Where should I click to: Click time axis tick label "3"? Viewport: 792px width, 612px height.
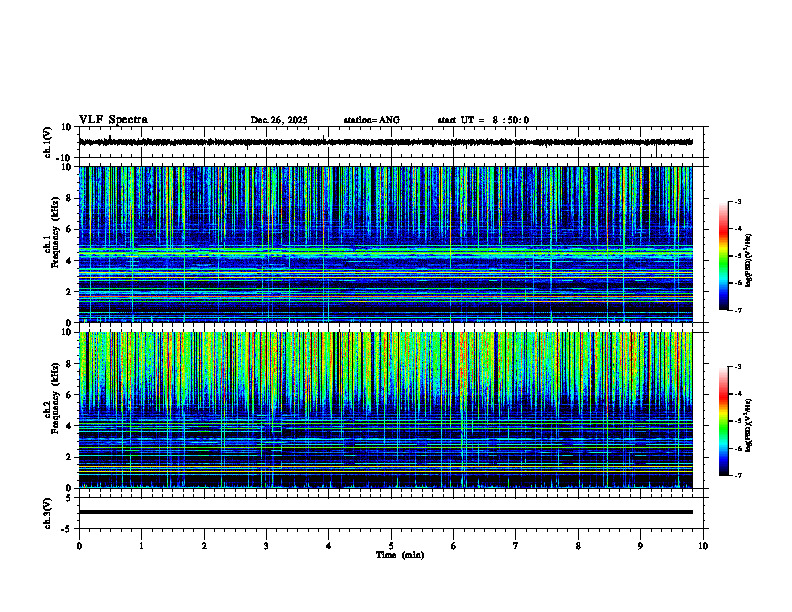tap(266, 546)
